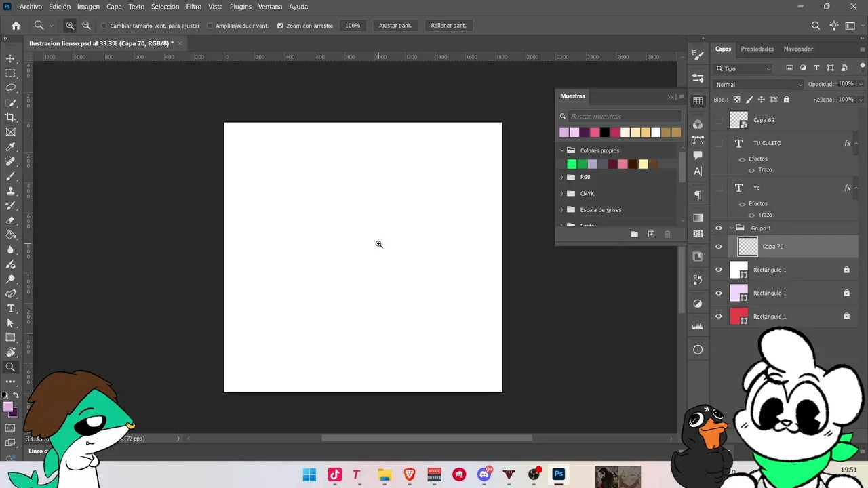Create new swatch group folder icon
This screenshot has width=868, height=488.
pyautogui.click(x=634, y=234)
